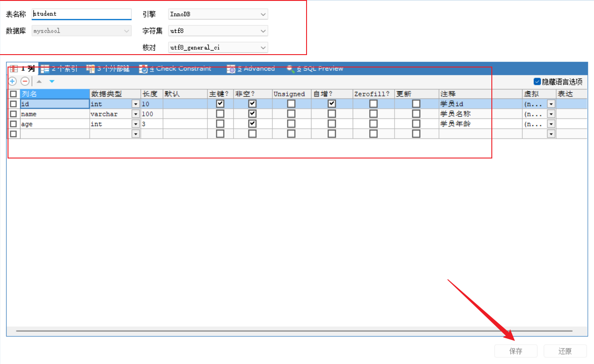Screen dimensions: 594x364
Task: Click the 还原 (Revert) button
Action: point(565,351)
